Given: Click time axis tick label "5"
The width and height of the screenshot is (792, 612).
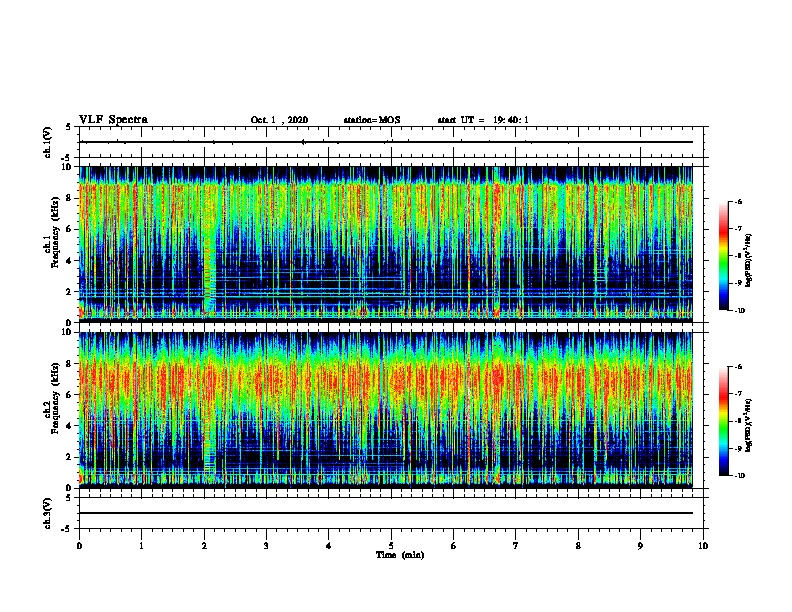Looking at the screenshot, I should pos(391,546).
